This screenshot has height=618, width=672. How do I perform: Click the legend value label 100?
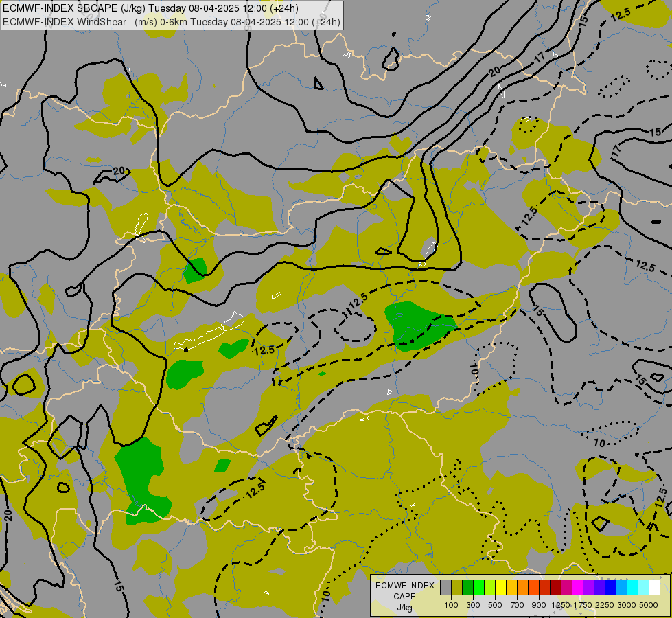tap(451, 605)
